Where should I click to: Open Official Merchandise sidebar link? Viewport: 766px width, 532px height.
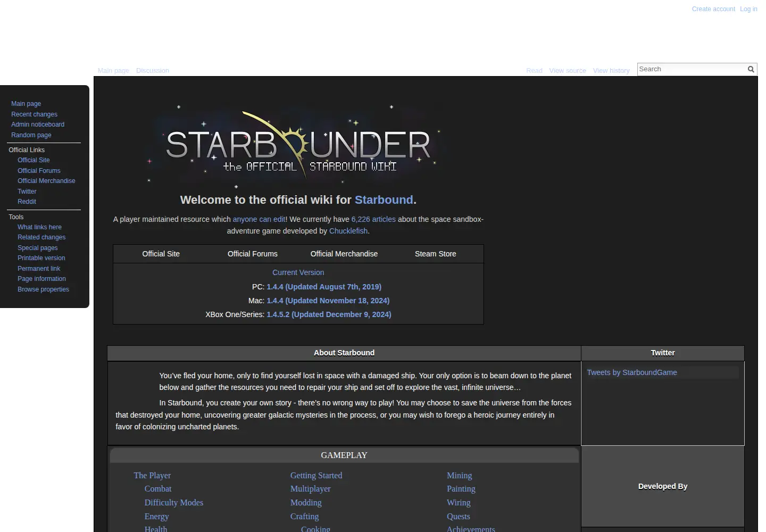tap(46, 181)
